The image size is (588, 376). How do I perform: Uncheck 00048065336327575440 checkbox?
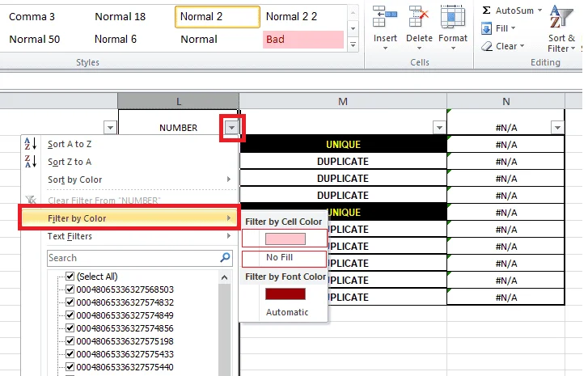(70, 366)
